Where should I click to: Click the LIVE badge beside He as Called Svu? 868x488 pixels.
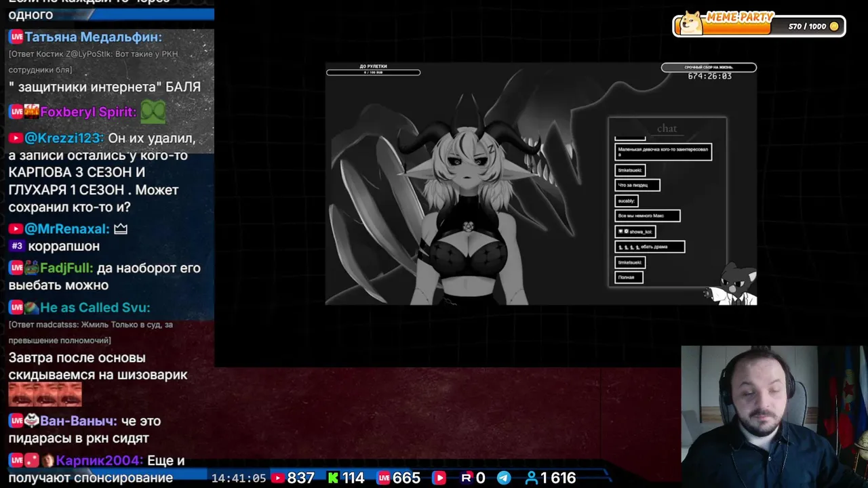coord(16,308)
